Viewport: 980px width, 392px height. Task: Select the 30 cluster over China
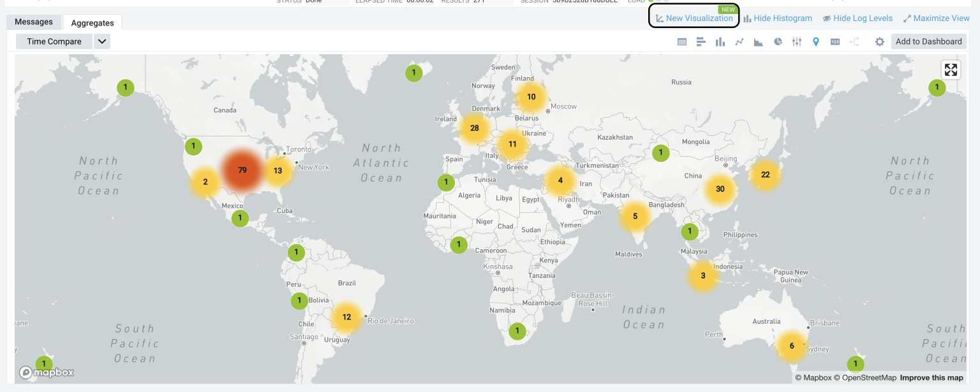pyautogui.click(x=720, y=189)
